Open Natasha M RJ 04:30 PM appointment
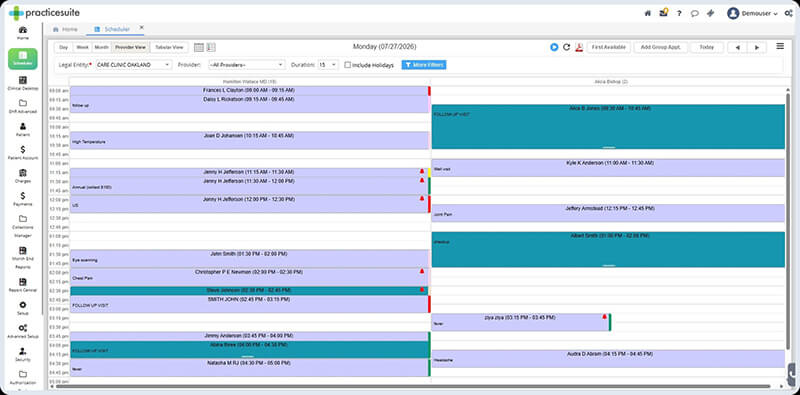This screenshot has width=800, height=395. point(249,367)
